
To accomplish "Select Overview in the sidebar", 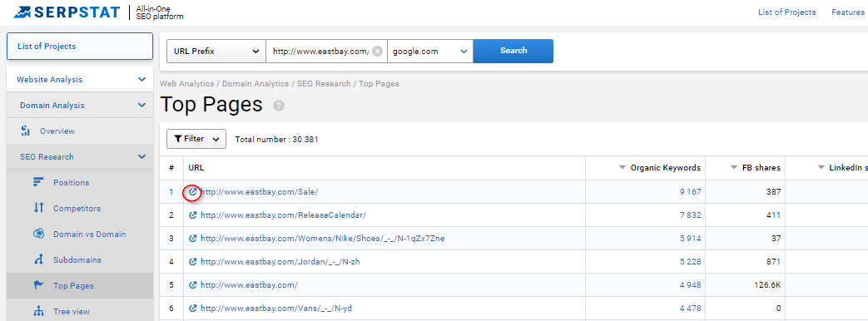I will click(57, 131).
